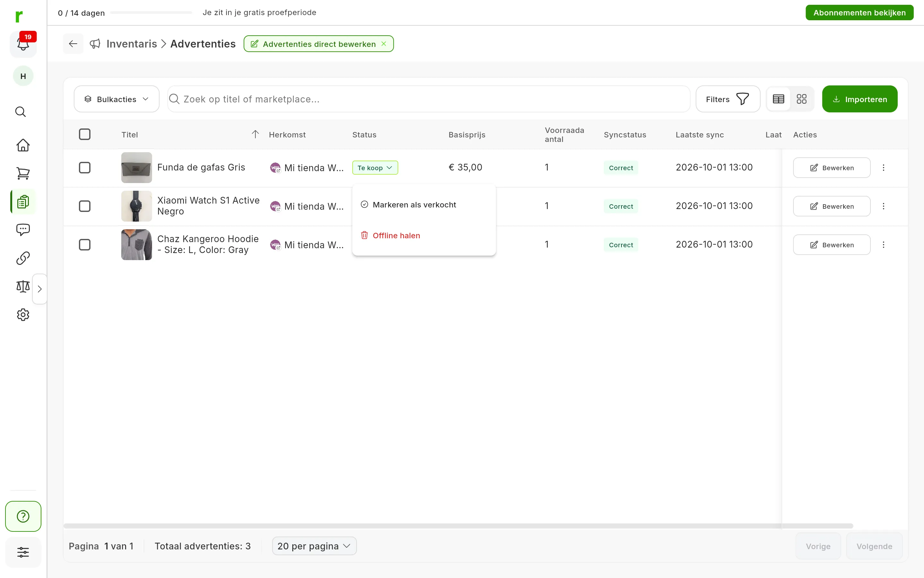Open the 20 per pagina dropdown

[x=314, y=546]
